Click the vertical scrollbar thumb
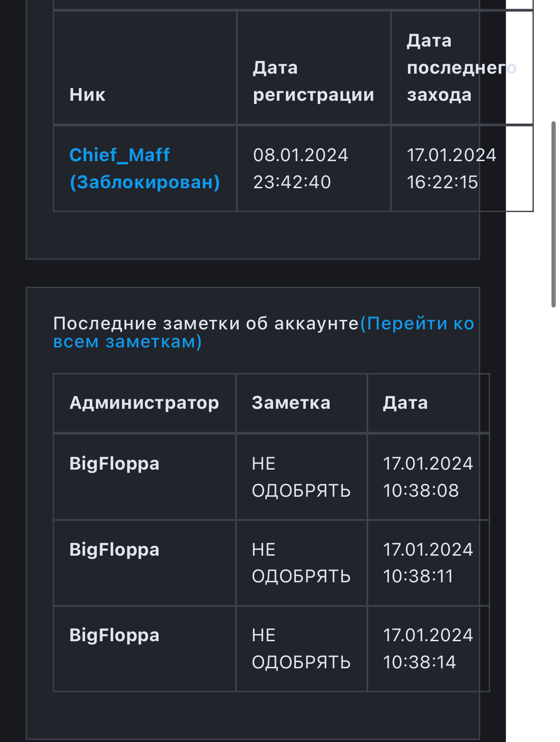560x742 pixels. pos(553,214)
